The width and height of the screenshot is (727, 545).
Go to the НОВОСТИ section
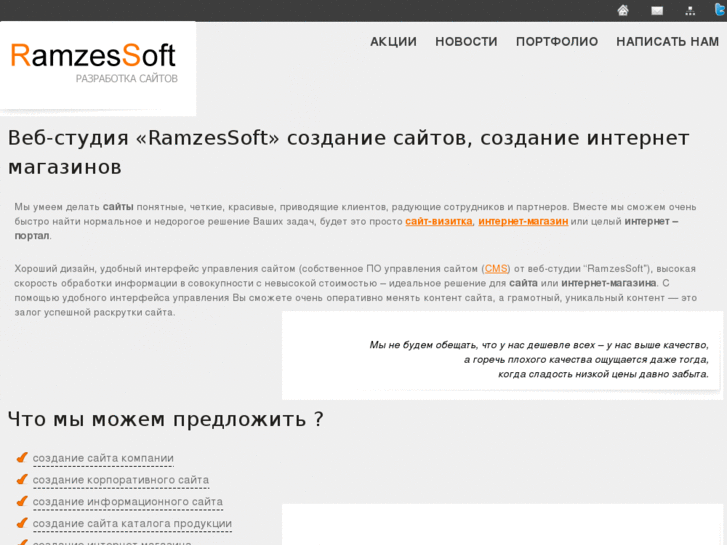point(466,42)
